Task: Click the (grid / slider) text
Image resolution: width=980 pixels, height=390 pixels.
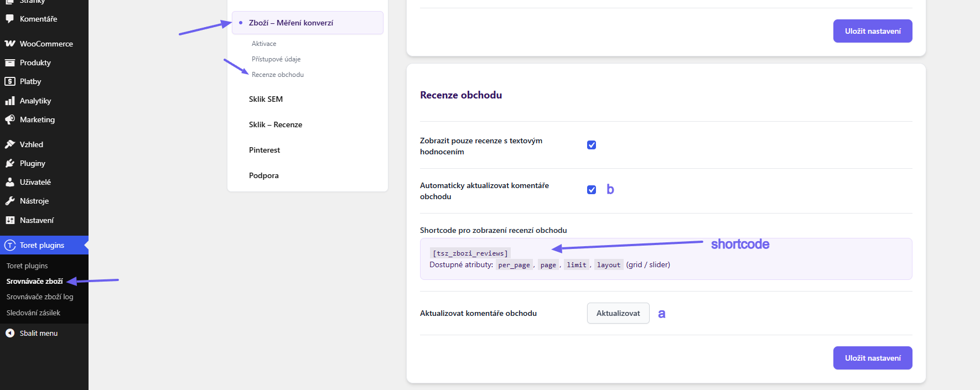Action: (648, 264)
